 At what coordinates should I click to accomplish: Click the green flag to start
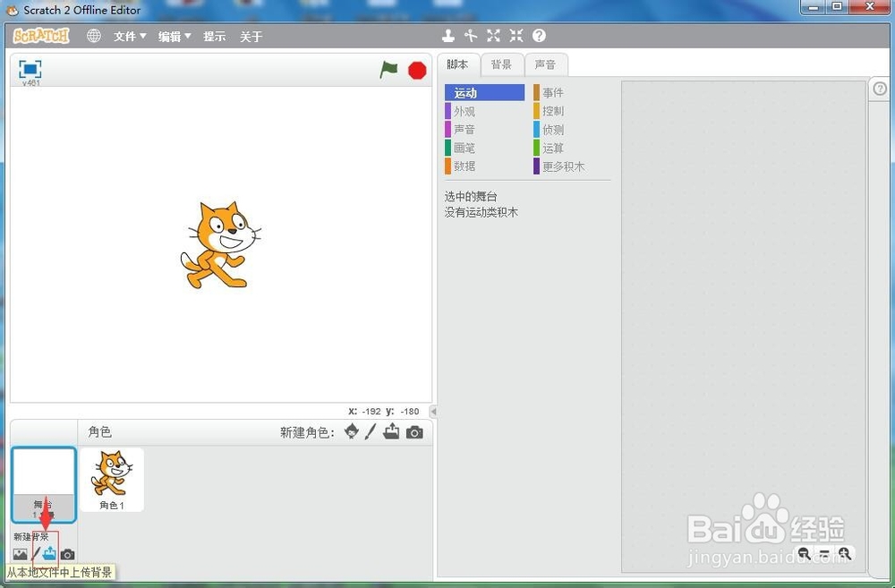(x=388, y=70)
